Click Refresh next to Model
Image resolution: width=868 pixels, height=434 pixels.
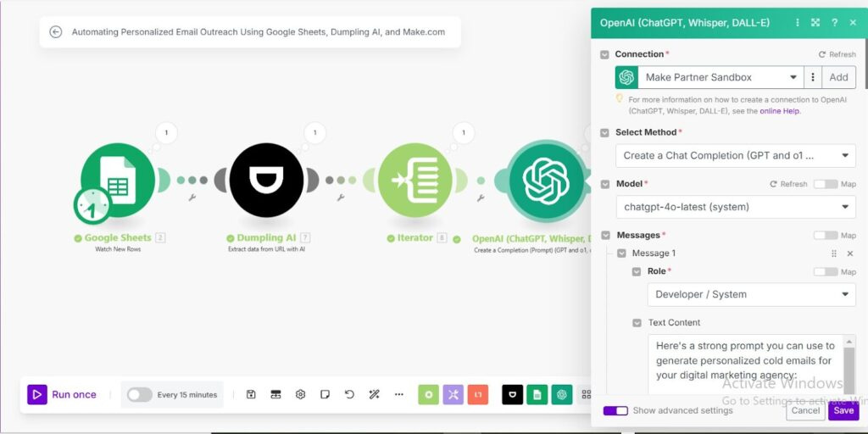pyautogui.click(x=788, y=184)
